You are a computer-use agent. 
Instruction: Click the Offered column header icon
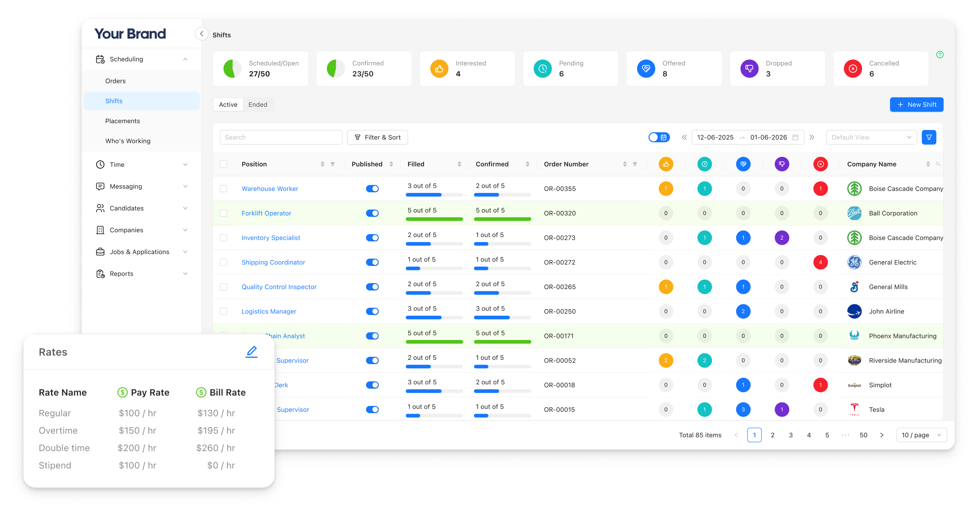(x=743, y=164)
